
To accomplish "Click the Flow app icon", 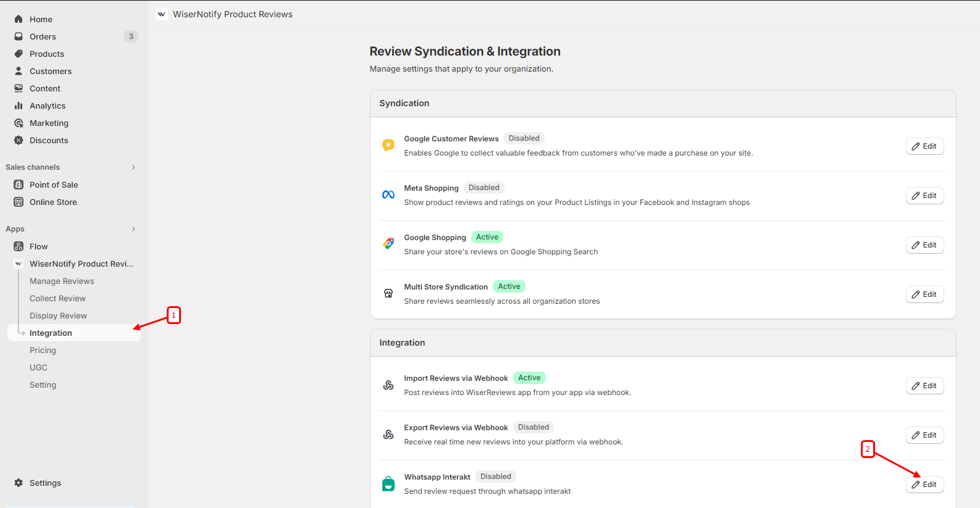I will tap(19, 246).
